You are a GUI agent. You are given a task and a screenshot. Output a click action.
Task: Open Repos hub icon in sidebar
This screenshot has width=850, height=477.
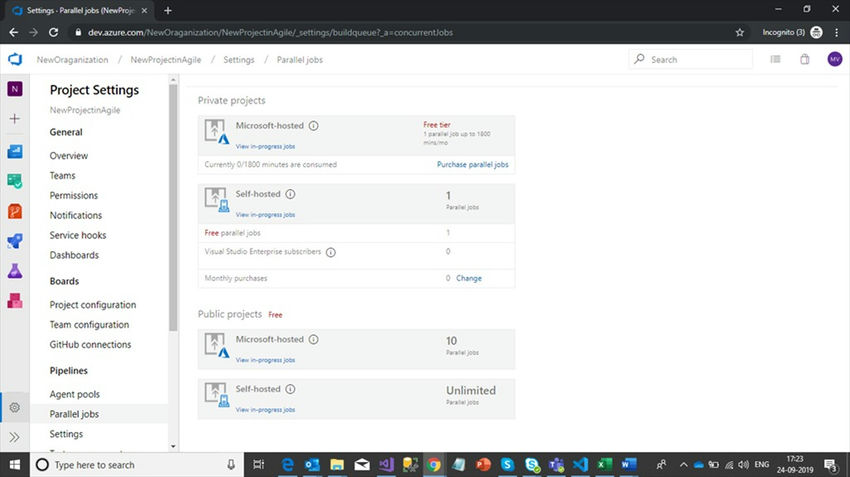point(15,211)
